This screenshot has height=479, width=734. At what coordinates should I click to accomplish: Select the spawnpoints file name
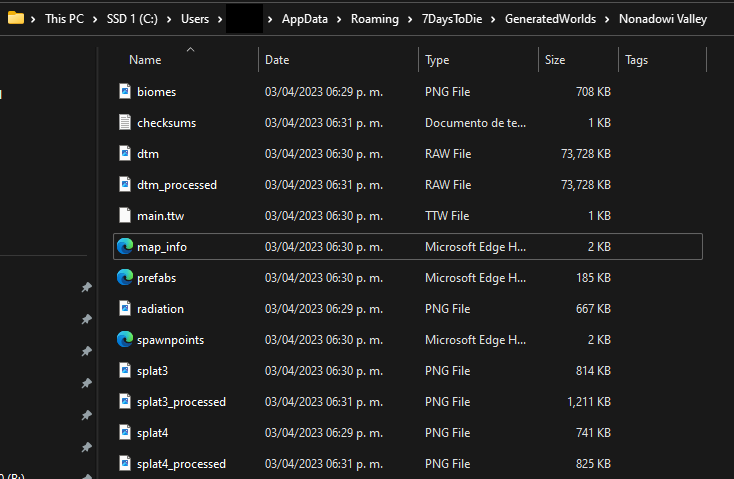pos(170,340)
